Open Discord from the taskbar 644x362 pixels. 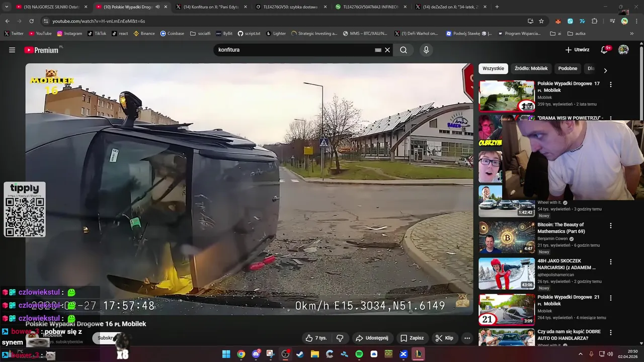[256, 354]
